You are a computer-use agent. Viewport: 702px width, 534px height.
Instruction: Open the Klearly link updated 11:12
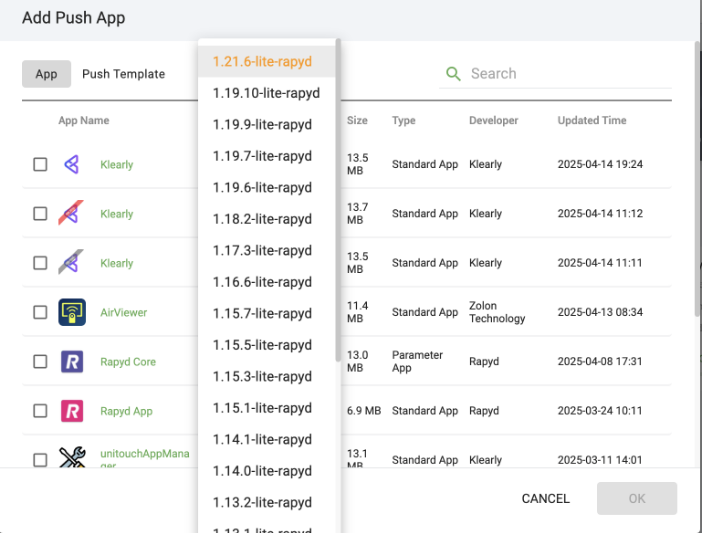(x=117, y=214)
